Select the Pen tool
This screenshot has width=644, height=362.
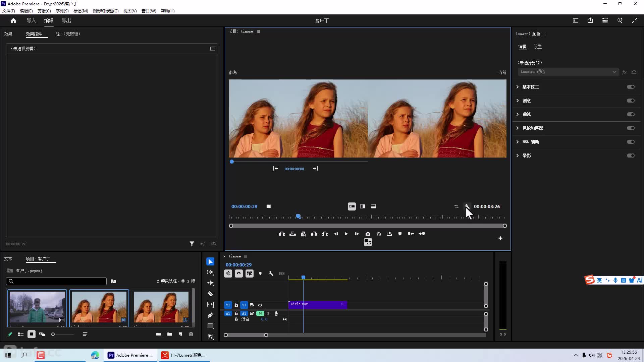tap(210, 315)
